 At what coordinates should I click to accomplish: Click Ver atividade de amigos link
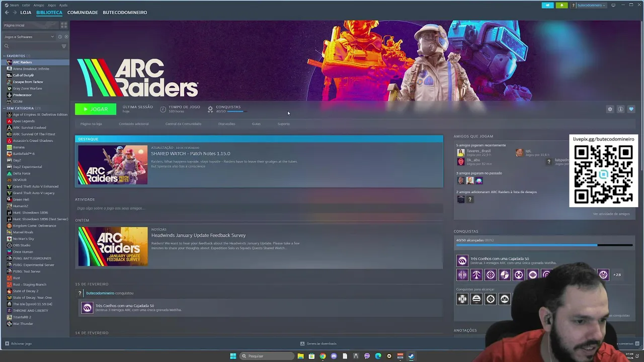[611, 214]
